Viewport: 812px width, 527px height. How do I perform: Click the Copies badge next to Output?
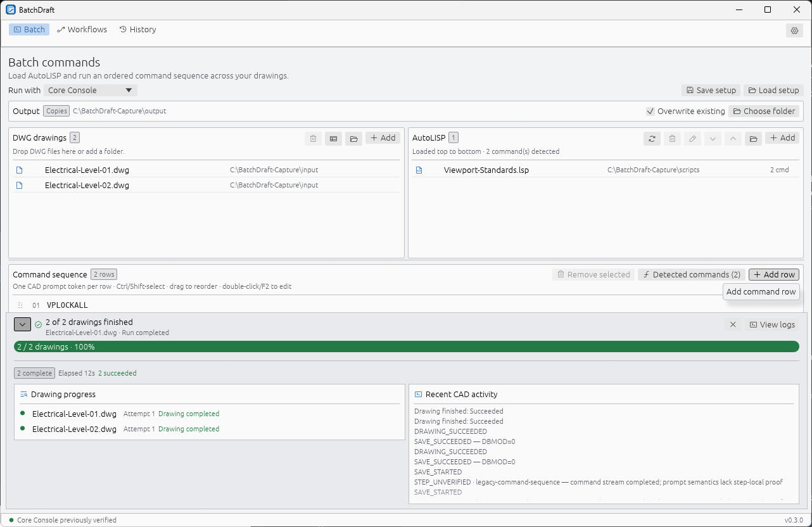56,111
